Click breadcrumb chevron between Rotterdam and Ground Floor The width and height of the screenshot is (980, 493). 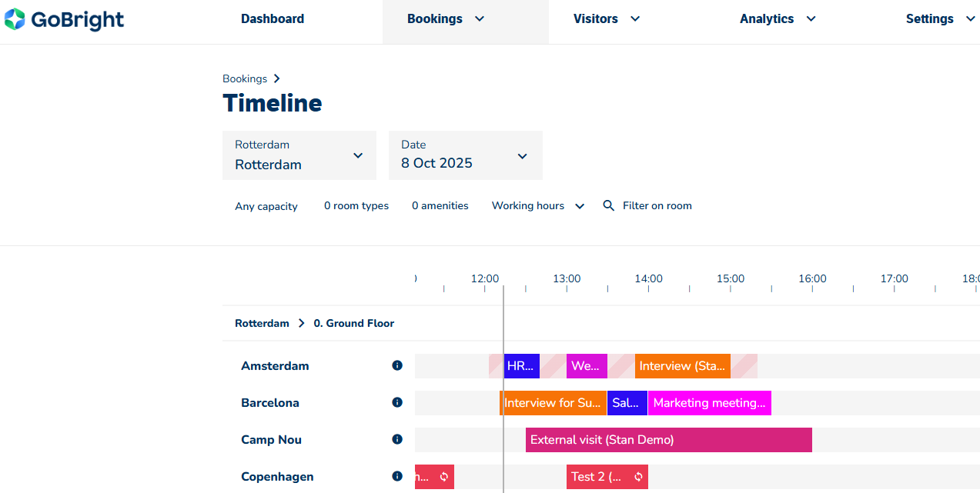[301, 324]
